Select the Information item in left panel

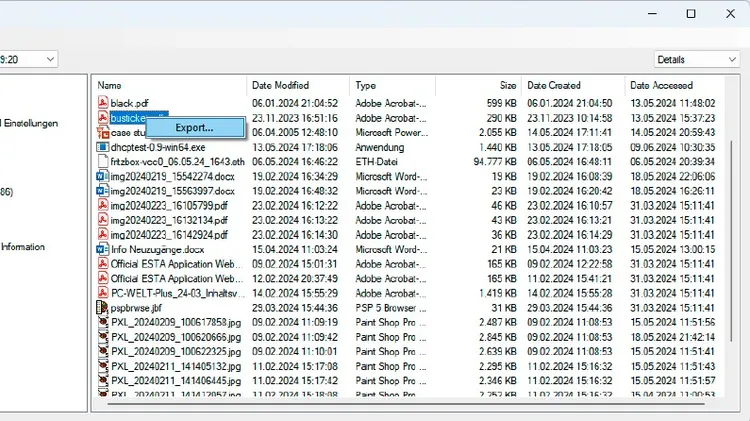click(x=23, y=247)
